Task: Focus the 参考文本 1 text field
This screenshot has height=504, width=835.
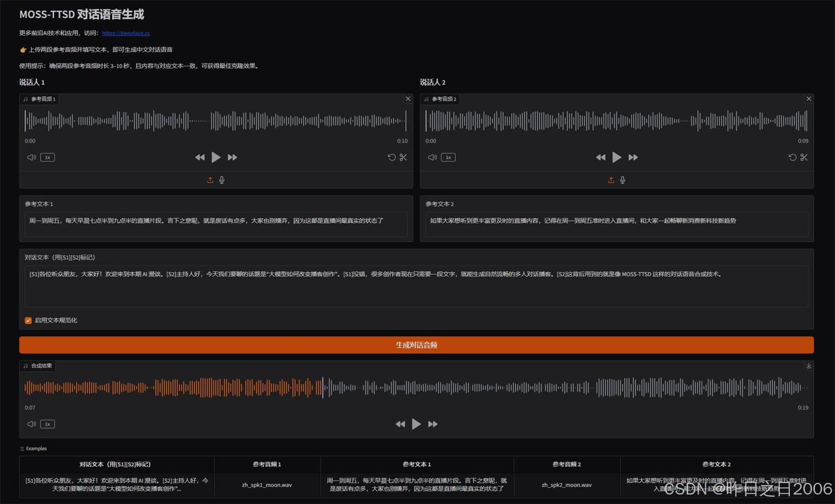Action: (216, 225)
